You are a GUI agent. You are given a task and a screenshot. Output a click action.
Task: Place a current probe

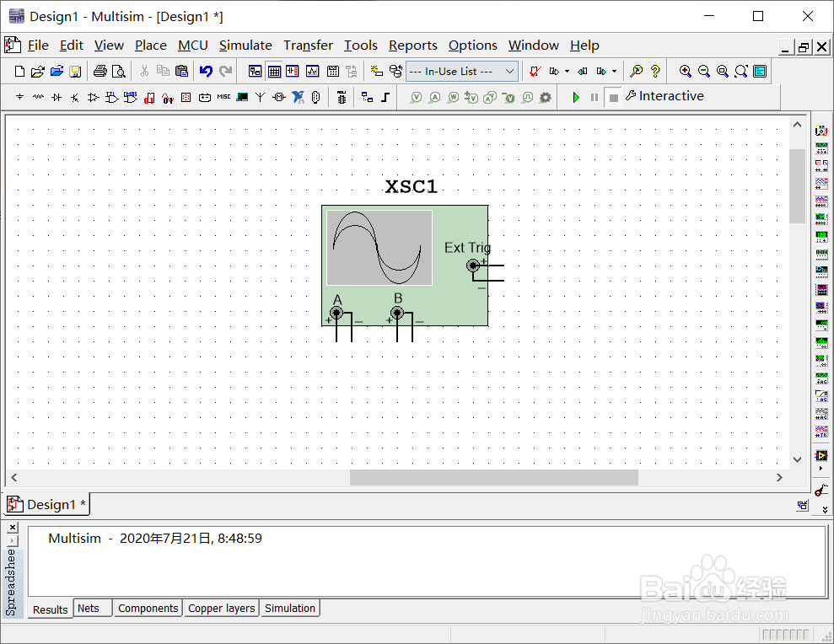[434, 97]
